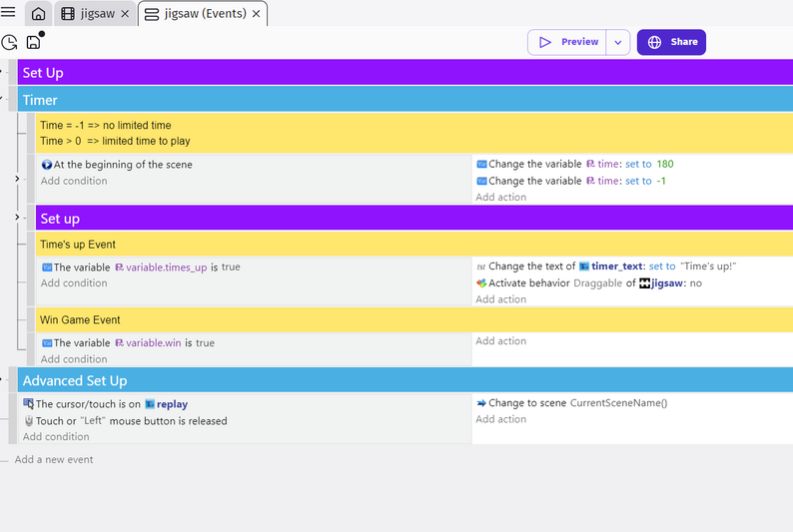Image resolution: width=793 pixels, height=532 pixels.
Task: Share the project
Action: (x=671, y=43)
